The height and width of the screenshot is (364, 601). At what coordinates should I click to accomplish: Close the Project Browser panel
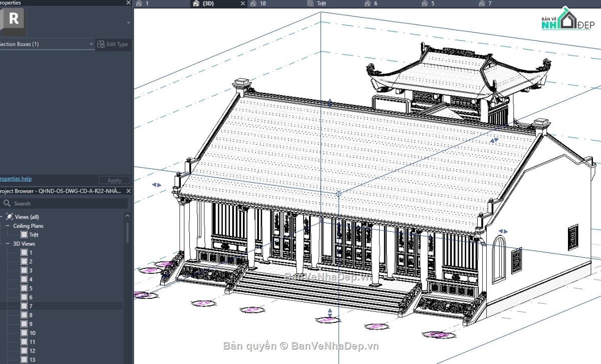[x=128, y=191]
